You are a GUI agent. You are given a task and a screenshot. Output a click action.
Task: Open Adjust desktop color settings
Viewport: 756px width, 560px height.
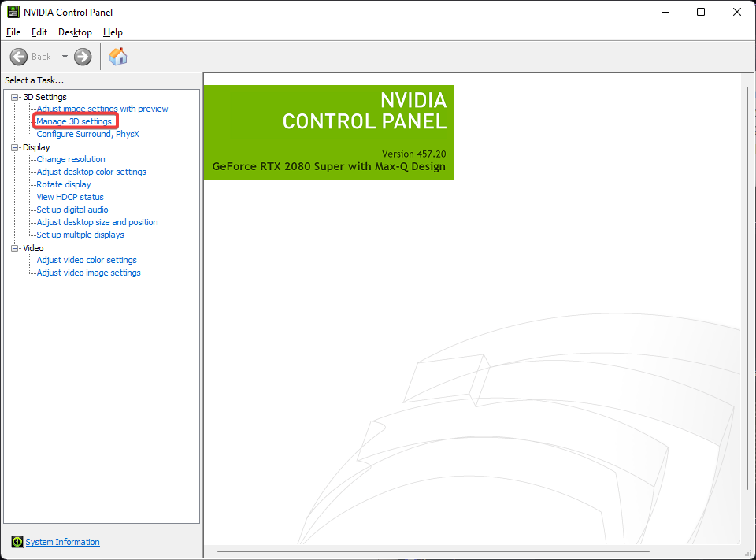coord(91,172)
